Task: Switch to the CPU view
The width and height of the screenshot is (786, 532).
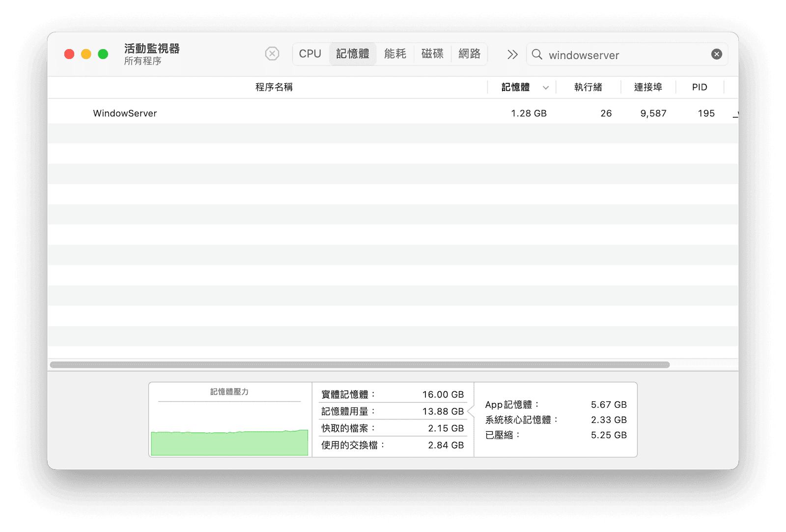Action: pyautogui.click(x=310, y=54)
